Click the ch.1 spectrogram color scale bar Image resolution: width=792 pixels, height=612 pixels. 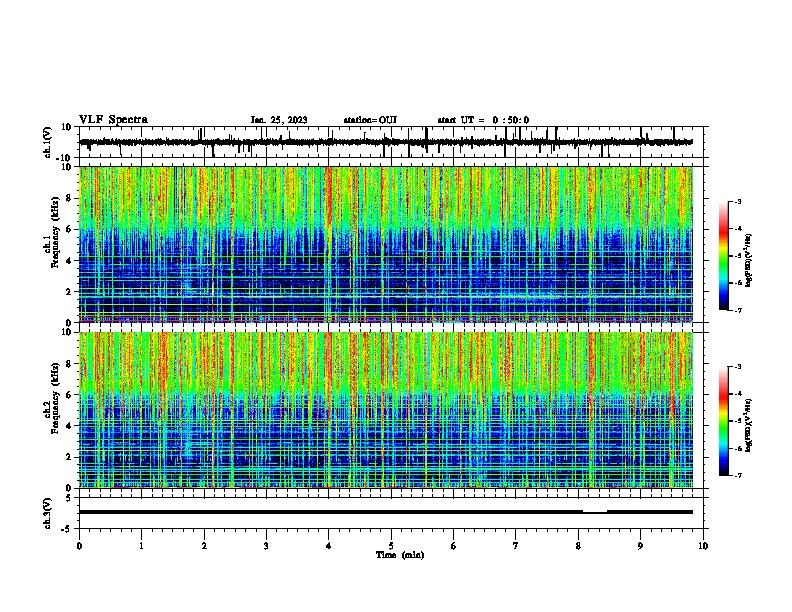[723, 256]
